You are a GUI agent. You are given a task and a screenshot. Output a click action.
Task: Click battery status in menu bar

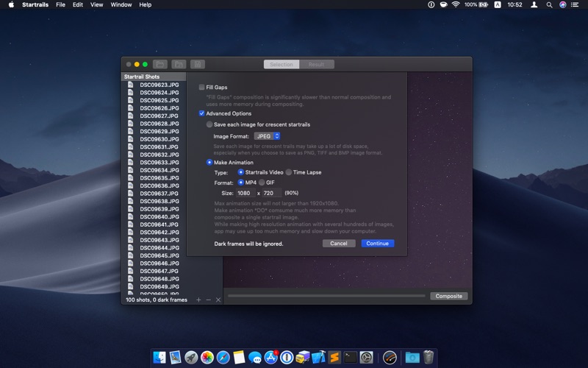pos(476,5)
